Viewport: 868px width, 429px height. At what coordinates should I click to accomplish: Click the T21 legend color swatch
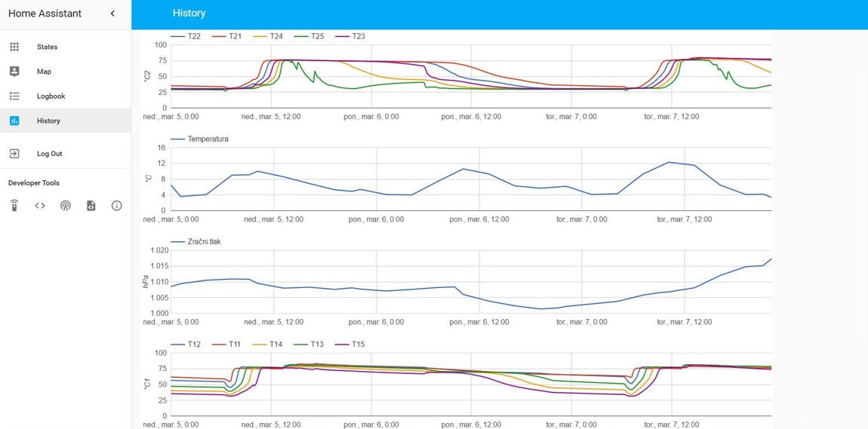click(x=219, y=36)
